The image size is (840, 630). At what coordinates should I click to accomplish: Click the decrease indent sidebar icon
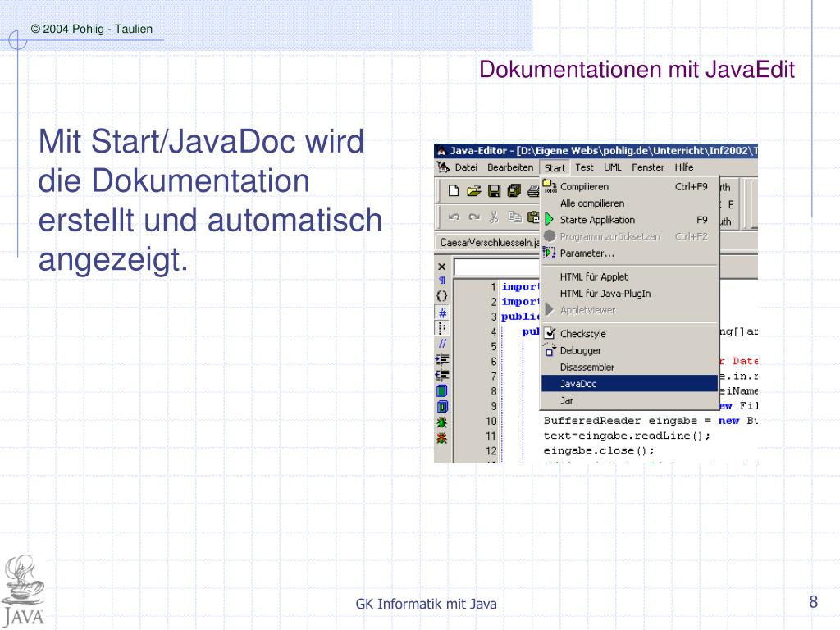pyautogui.click(x=442, y=375)
